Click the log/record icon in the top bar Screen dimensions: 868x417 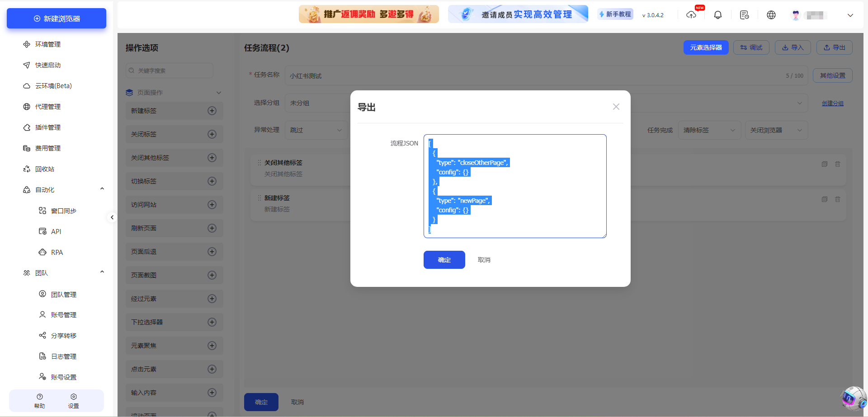[745, 15]
